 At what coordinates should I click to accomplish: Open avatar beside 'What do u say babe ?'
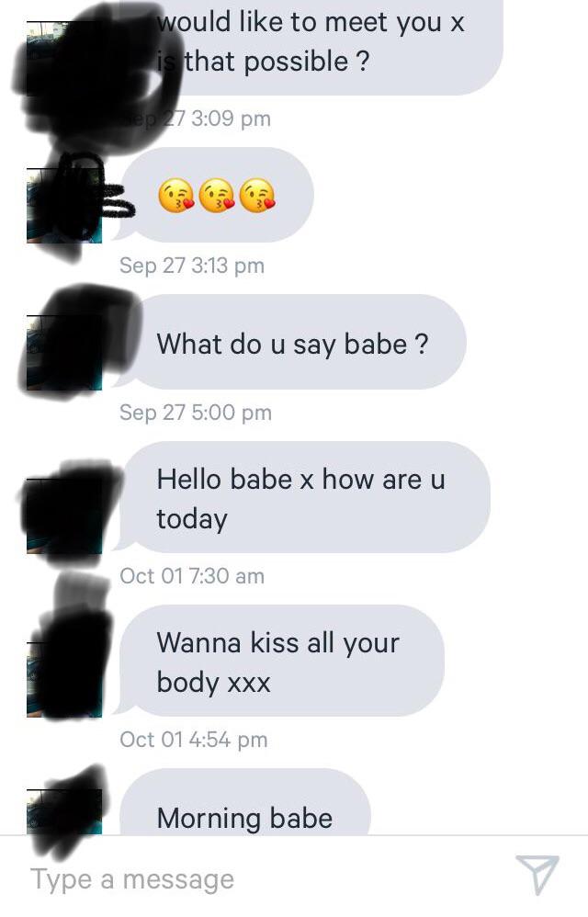[x=64, y=353]
